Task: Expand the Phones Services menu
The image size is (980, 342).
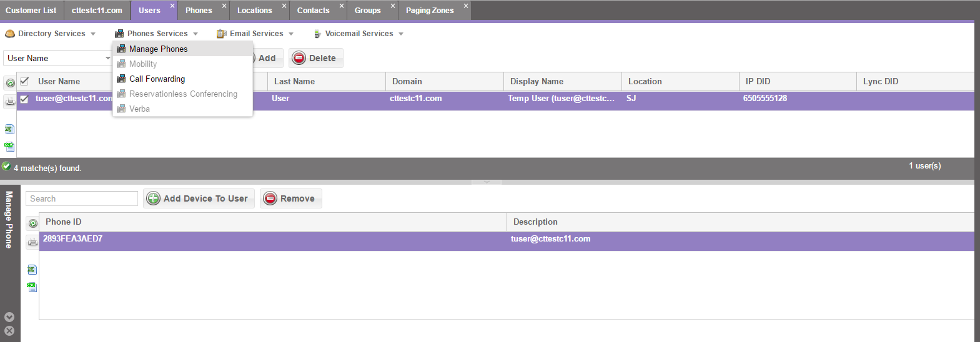Action: pos(196,34)
